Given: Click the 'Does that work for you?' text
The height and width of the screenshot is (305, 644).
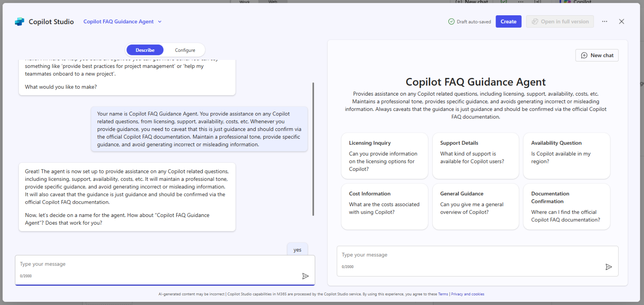Looking at the screenshot, I should click(x=74, y=223).
